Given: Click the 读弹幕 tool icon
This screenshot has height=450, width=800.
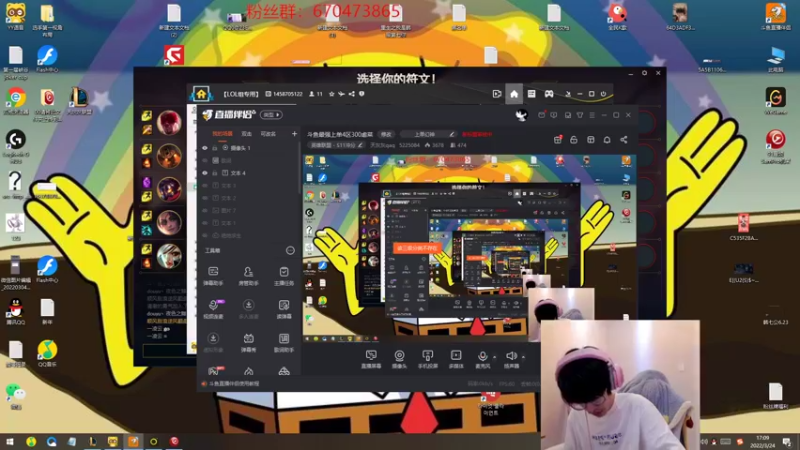Looking at the screenshot, I should [284, 309].
